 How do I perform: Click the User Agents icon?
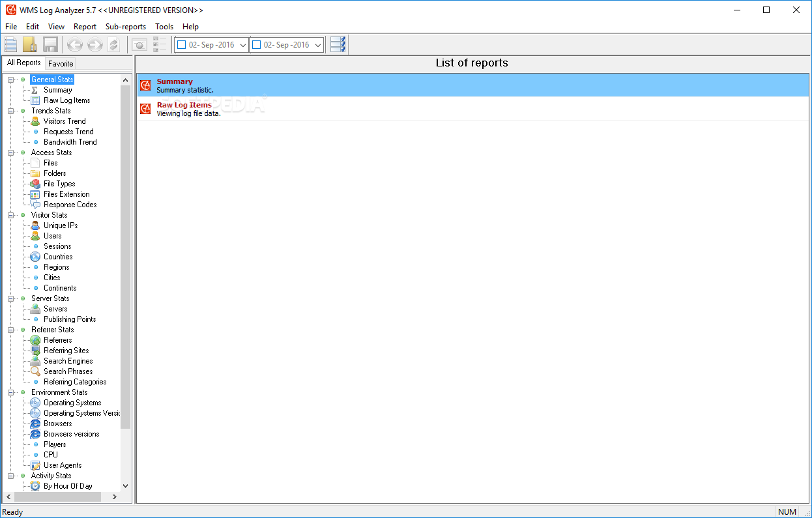[35, 465]
